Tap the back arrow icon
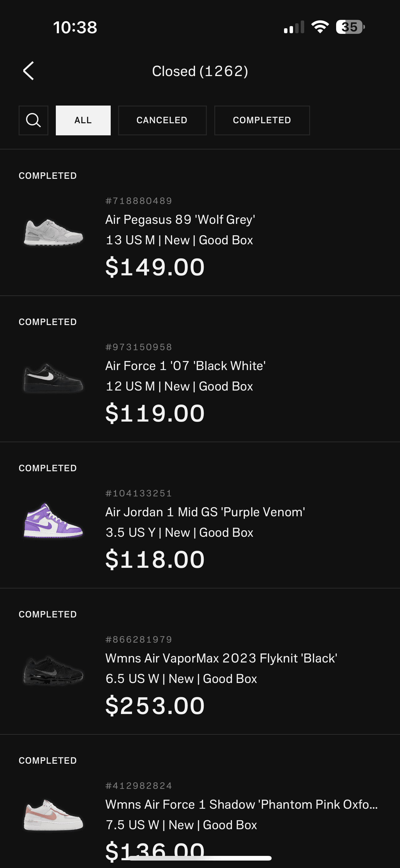This screenshot has height=868, width=400. [x=29, y=71]
